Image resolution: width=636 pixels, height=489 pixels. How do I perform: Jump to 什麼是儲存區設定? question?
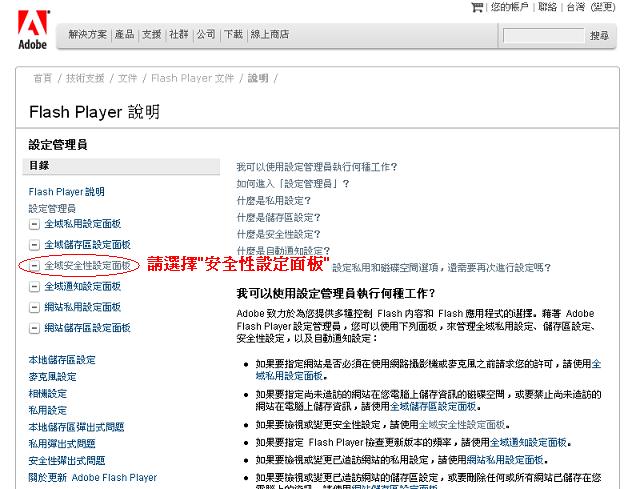click(x=279, y=218)
